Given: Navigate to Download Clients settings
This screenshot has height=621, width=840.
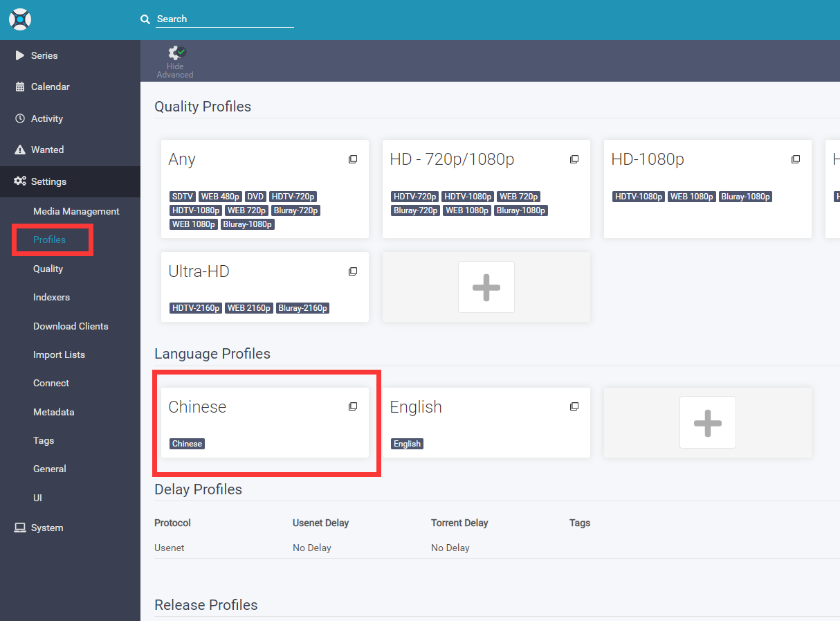Looking at the screenshot, I should click(x=71, y=326).
